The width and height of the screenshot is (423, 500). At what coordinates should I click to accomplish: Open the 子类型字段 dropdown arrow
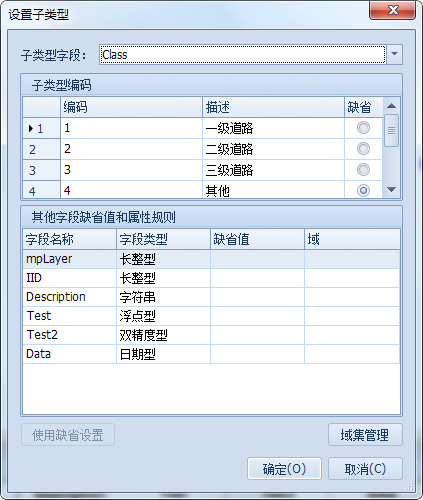click(394, 54)
